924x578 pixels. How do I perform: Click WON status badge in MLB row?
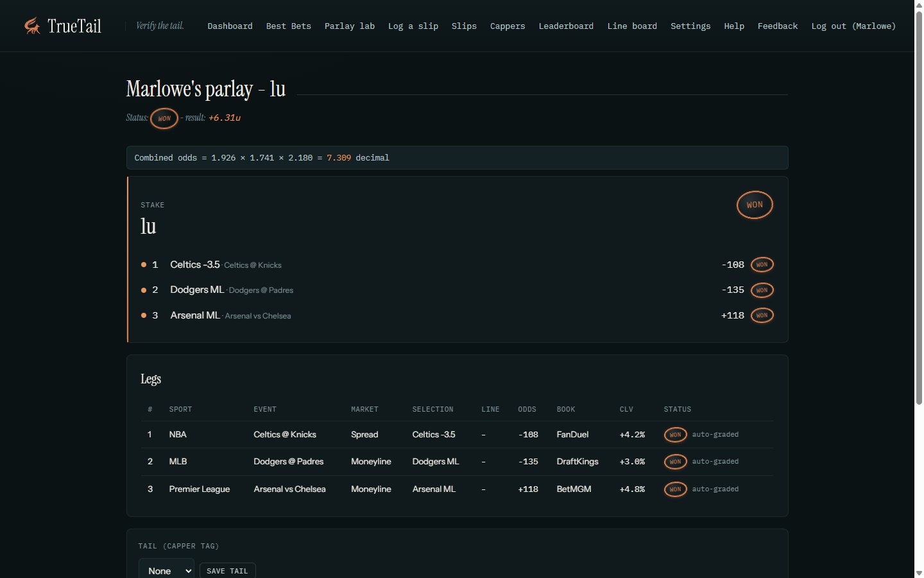pos(676,462)
